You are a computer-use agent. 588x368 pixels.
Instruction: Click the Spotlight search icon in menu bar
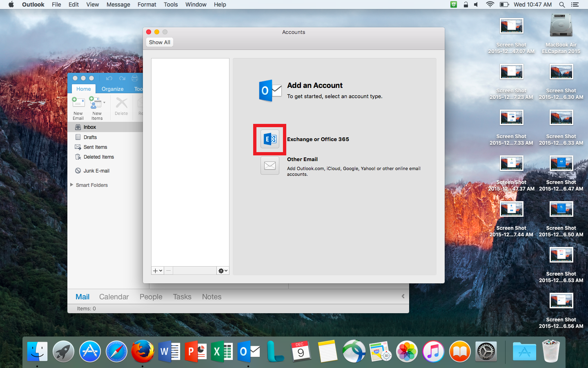[x=562, y=4]
